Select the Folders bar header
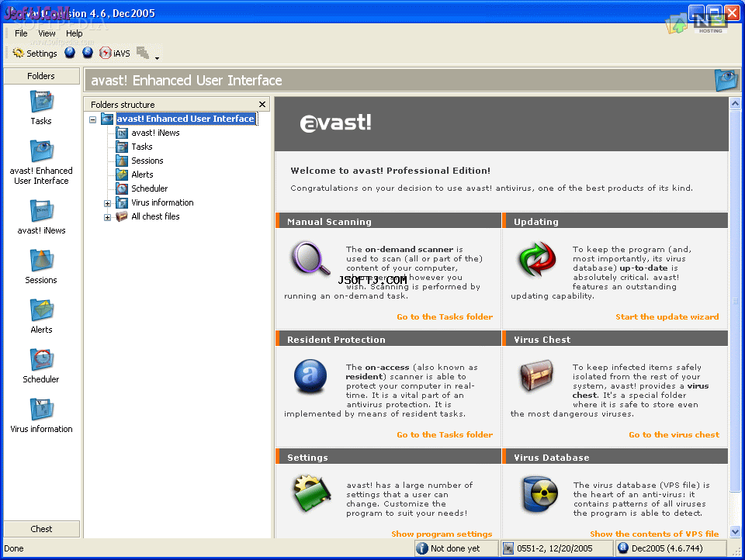 41,76
